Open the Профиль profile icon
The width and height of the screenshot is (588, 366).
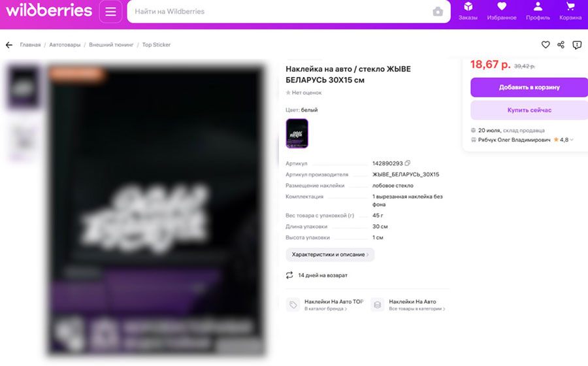coord(538,11)
